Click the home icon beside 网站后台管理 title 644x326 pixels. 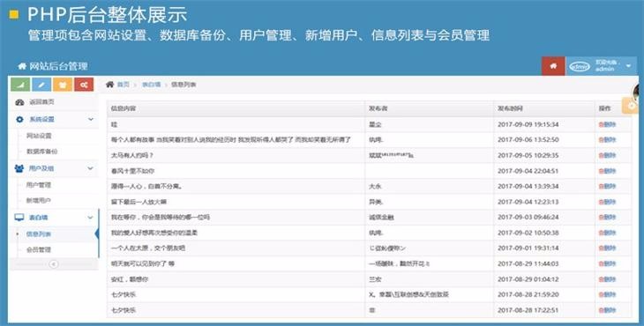pyautogui.click(x=22, y=66)
